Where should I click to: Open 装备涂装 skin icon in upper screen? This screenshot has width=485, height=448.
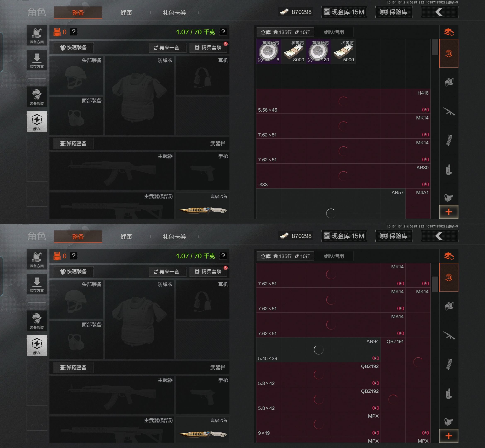(x=37, y=96)
